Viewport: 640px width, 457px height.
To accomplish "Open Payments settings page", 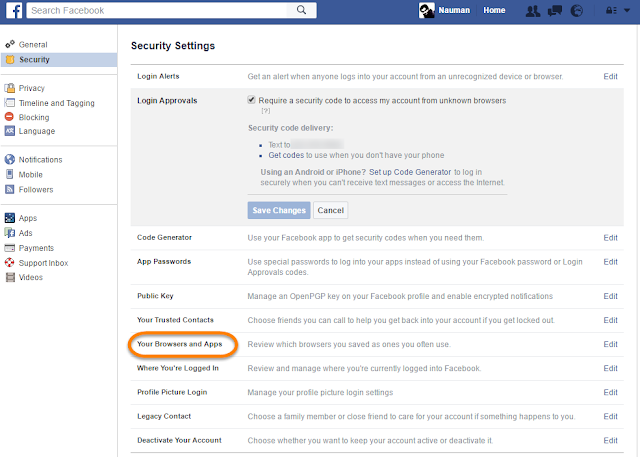I will click(x=36, y=248).
